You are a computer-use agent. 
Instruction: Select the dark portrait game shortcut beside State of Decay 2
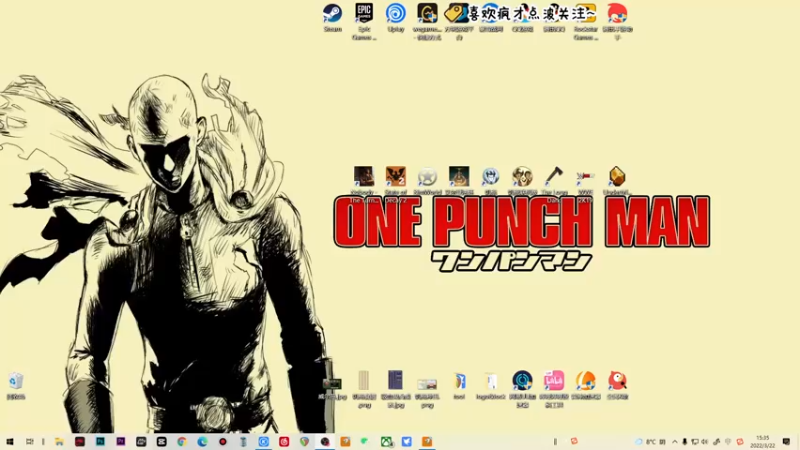(364, 185)
